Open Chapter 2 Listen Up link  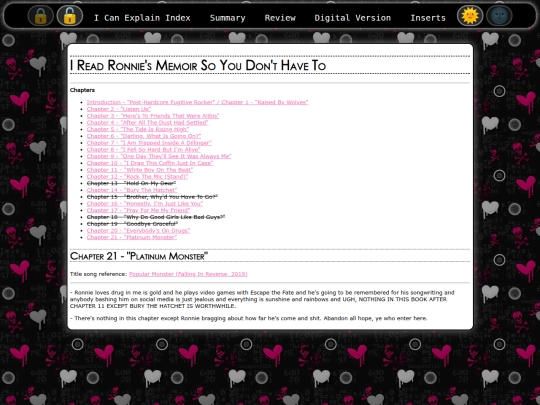tap(119, 109)
